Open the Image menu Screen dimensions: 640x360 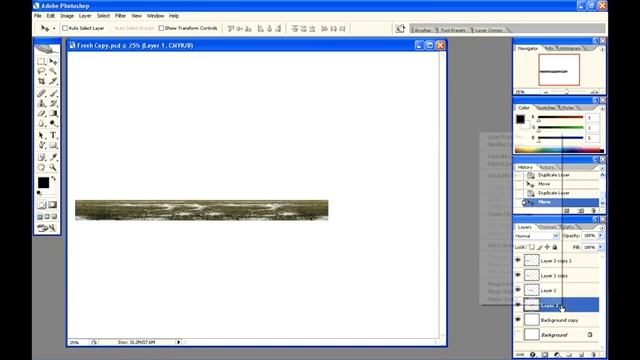click(x=67, y=16)
